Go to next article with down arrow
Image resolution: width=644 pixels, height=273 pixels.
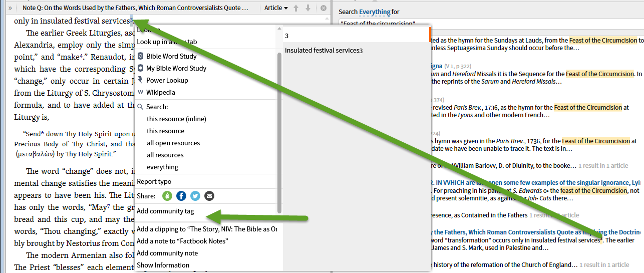(x=308, y=8)
